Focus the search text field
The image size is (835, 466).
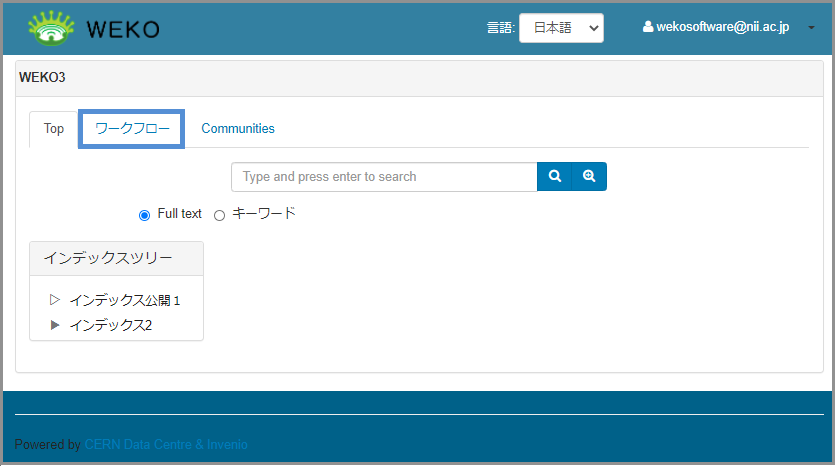click(x=384, y=177)
